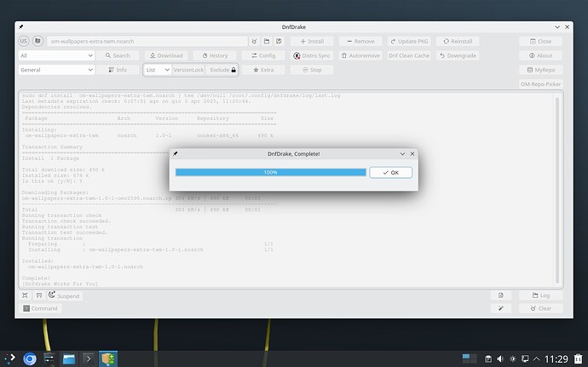Viewport: 588px width, 367px height.
Task: Open the List dropdown
Action: coord(156,70)
